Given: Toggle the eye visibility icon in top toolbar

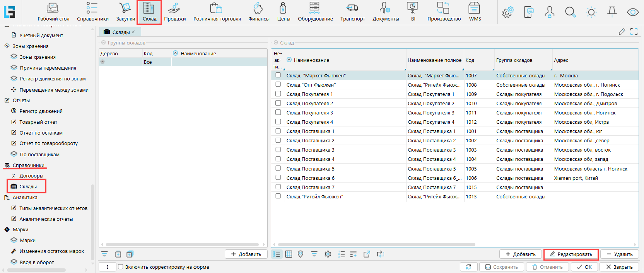Looking at the screenshot, I should click(633, 12).
